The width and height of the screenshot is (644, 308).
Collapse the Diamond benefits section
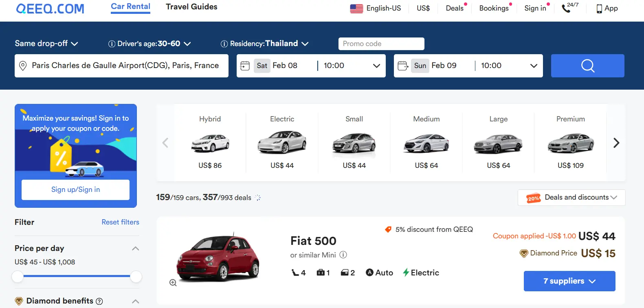[136, 301]
